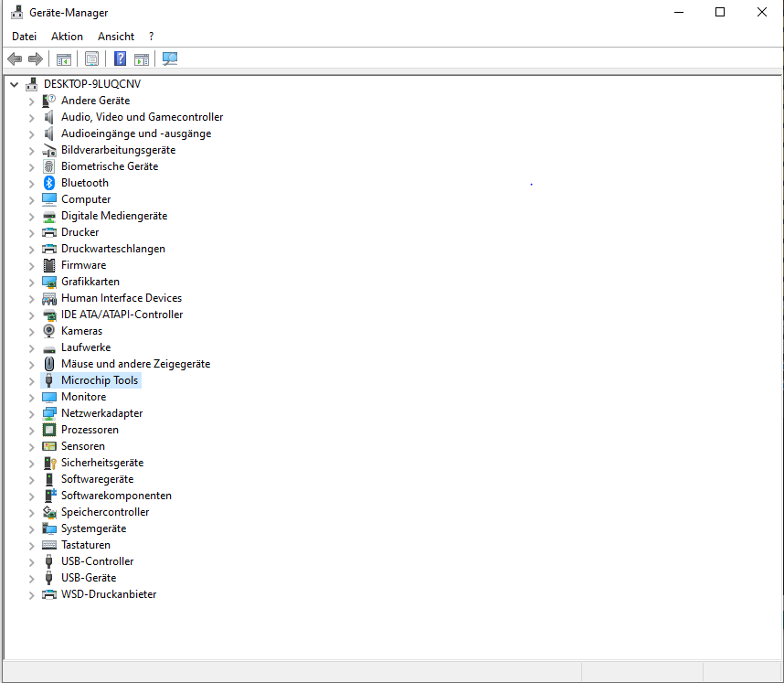
Task: Close the Geräte-Manager window
Action: (x=762, y=12)
